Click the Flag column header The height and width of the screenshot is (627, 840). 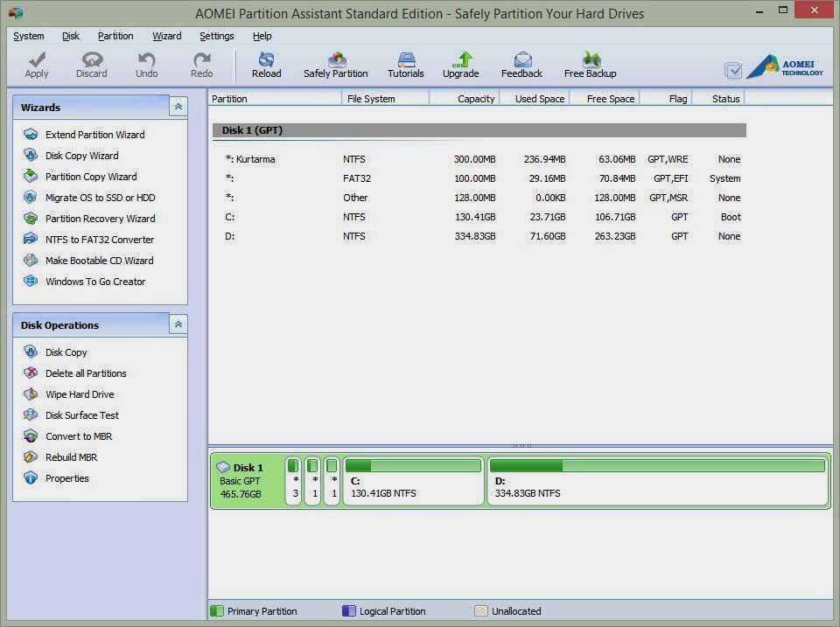667,99
